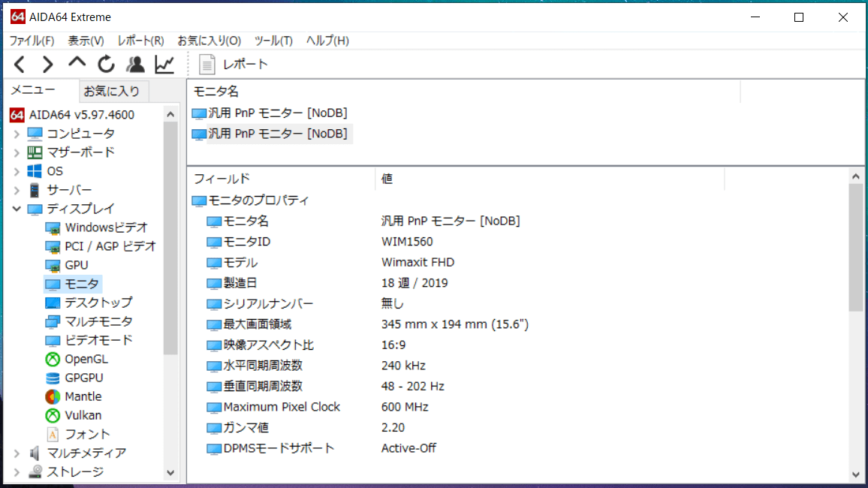Open the OpenGL tree entry
868x488 pixels.
[x=86, y=359]
